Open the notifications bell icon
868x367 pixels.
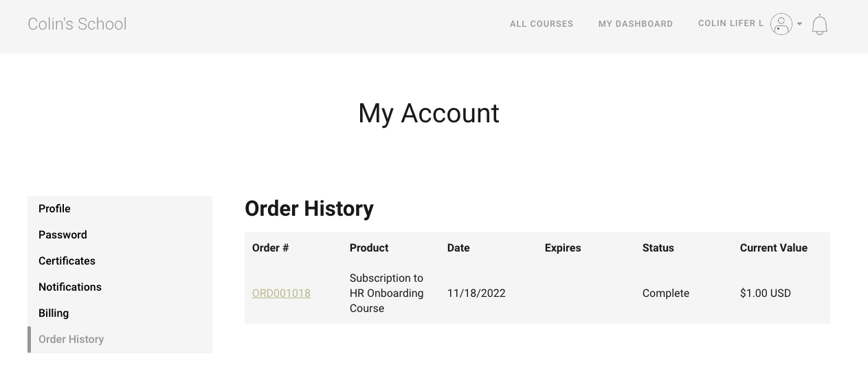click(819, 25)
